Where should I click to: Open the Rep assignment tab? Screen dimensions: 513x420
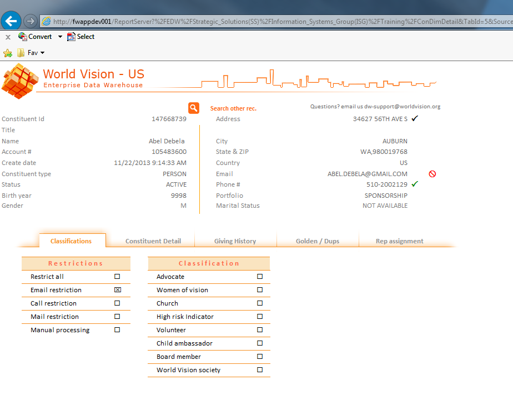click(400, 241)
